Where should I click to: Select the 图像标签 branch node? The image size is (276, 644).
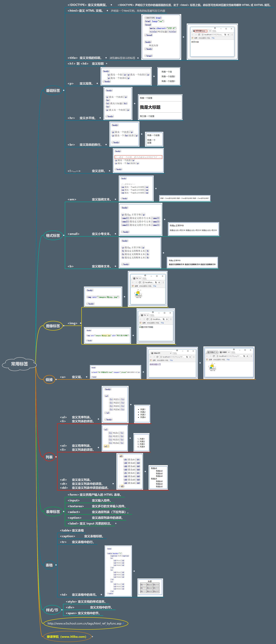pyautogui.click(x=53, y=326)
